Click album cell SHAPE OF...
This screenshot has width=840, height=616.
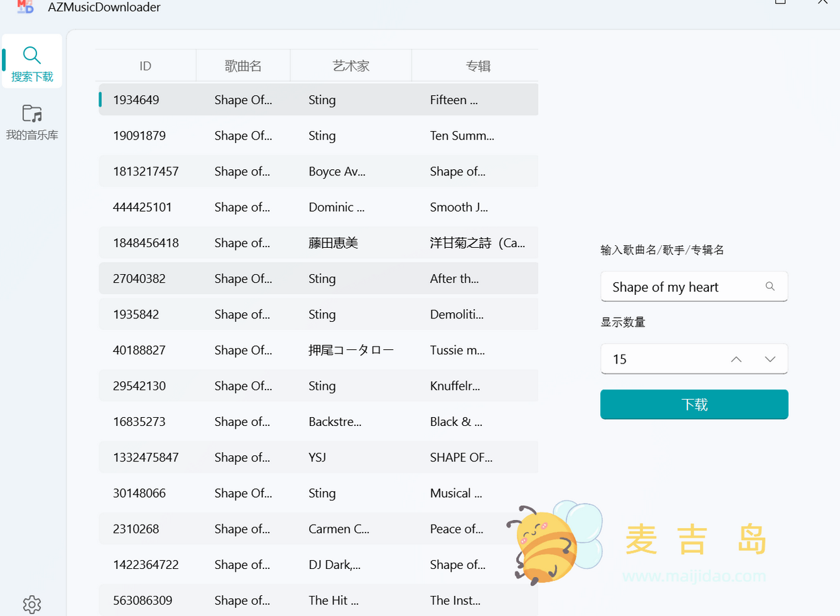(x=461, y=457)
